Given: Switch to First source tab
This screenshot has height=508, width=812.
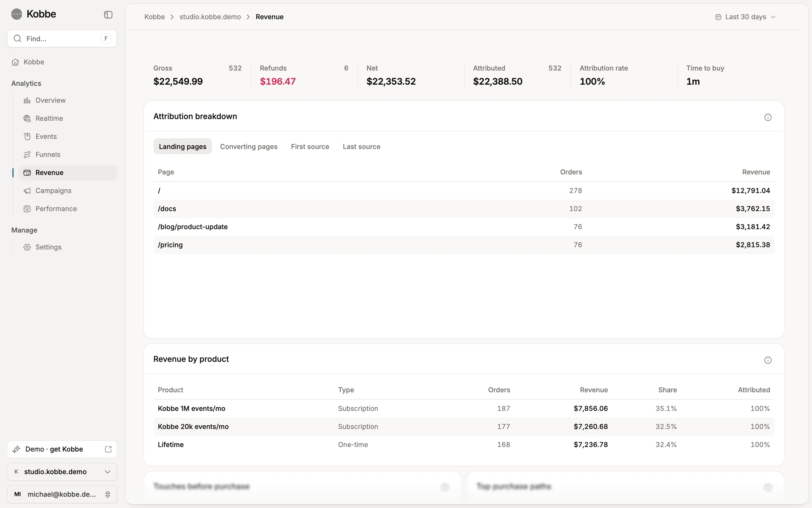Looking at the screenshot, I should click(x=310, y=146).
